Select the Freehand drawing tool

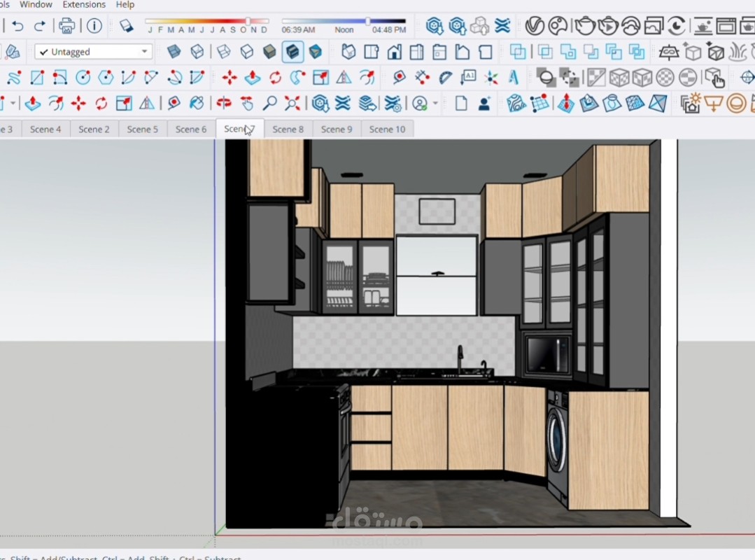(15, 78)
